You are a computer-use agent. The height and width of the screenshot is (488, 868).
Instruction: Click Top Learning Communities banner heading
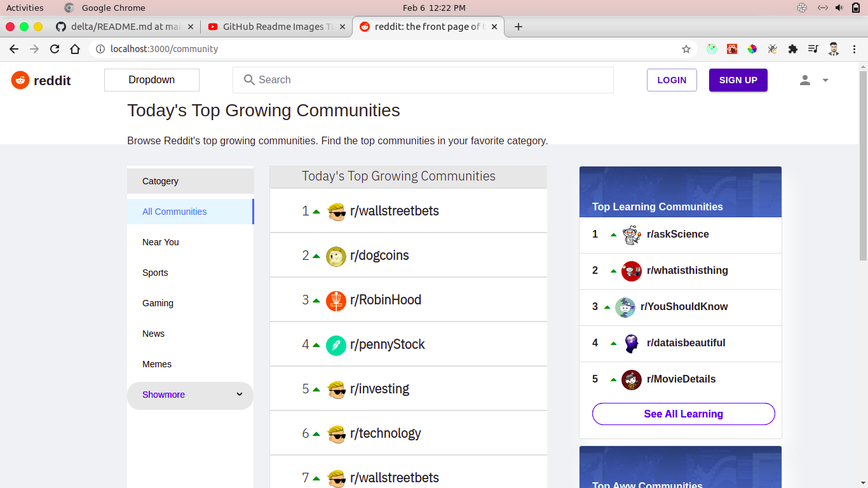658,207
